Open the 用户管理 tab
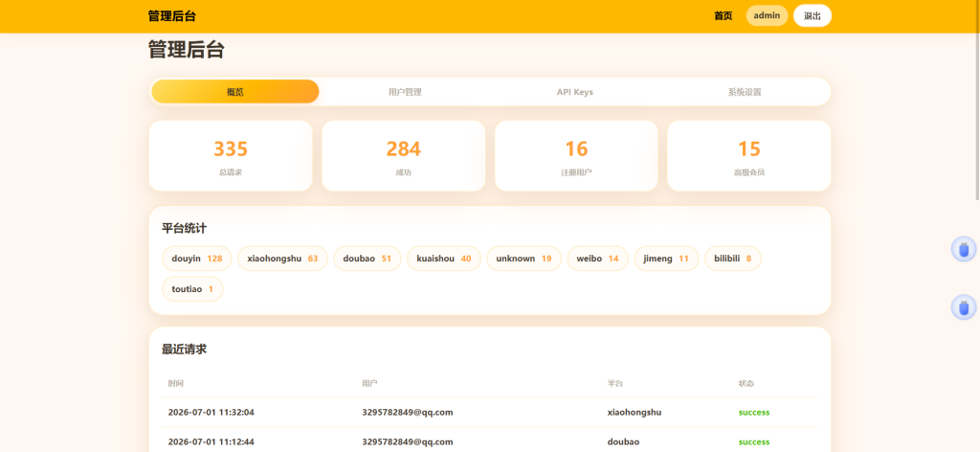The image size is (980, 452). 405,92
